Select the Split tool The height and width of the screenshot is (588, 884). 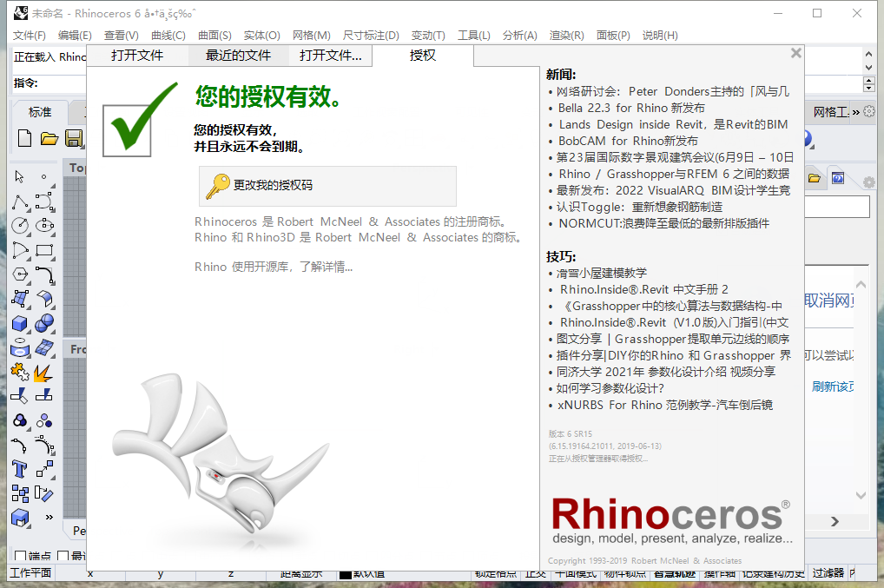(x=44, y=396)
